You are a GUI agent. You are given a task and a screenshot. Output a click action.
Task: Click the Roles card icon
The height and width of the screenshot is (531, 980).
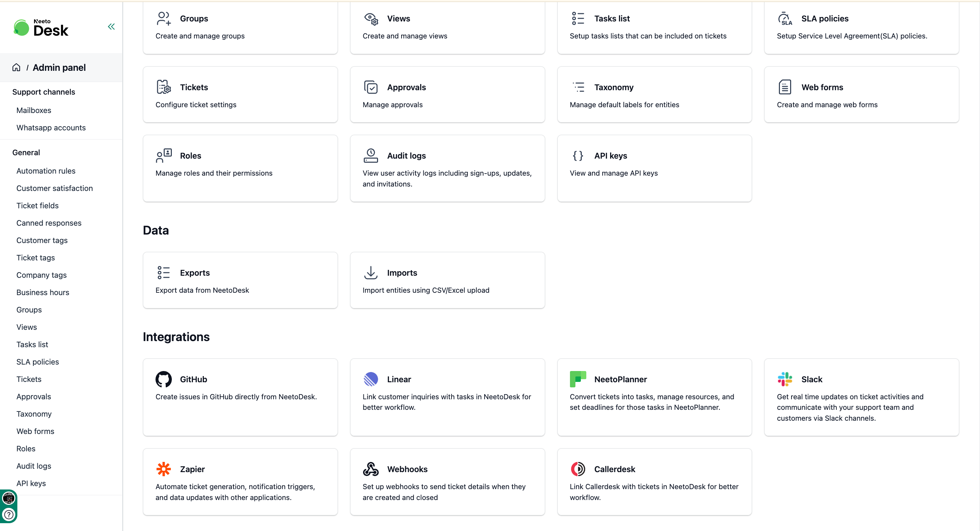pos(164,156)
